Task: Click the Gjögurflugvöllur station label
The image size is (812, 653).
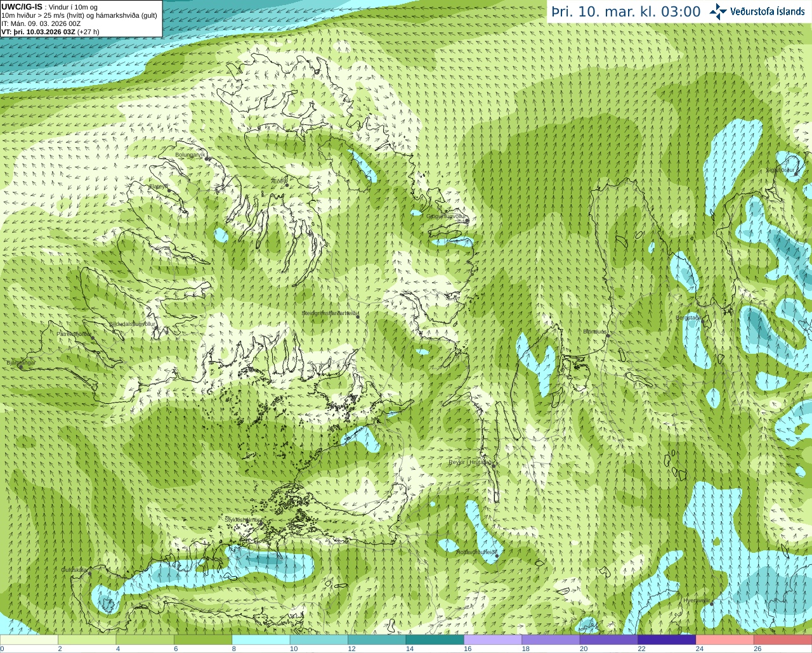Action: (447, 216)
